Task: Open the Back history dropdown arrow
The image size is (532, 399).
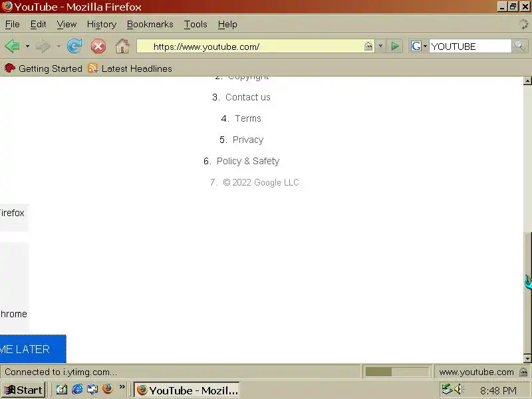Action: pos(27,46)
